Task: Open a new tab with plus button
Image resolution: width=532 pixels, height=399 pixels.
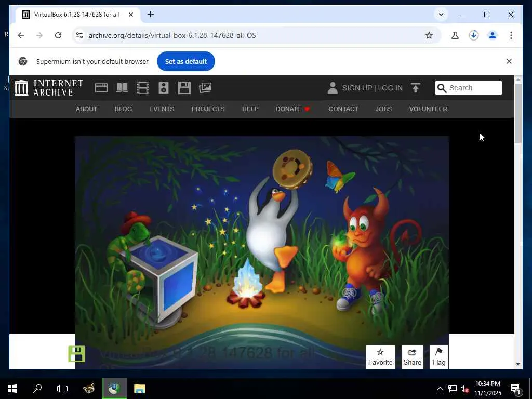Action: point(151,14)
